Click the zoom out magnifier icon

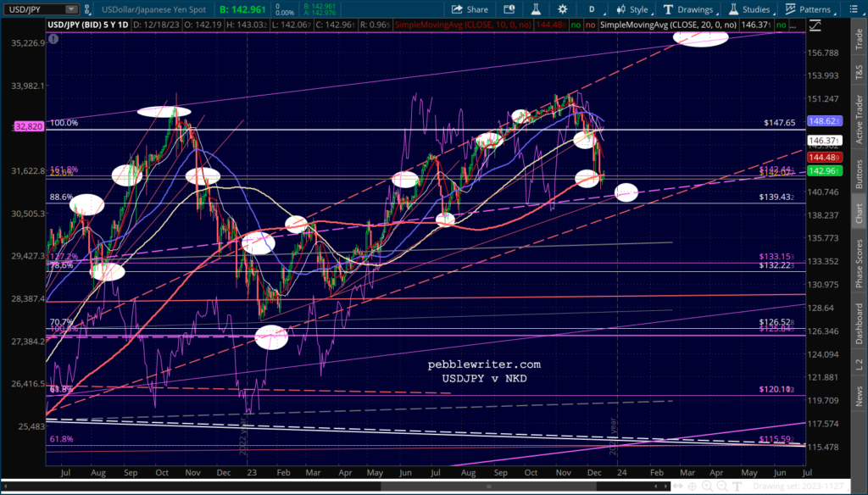[722, 487]
